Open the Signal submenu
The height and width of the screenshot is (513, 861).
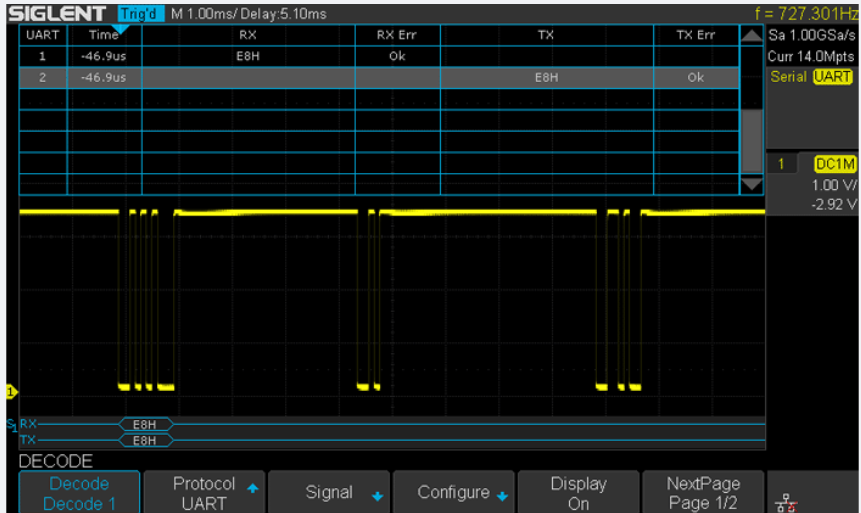(328, 493)
